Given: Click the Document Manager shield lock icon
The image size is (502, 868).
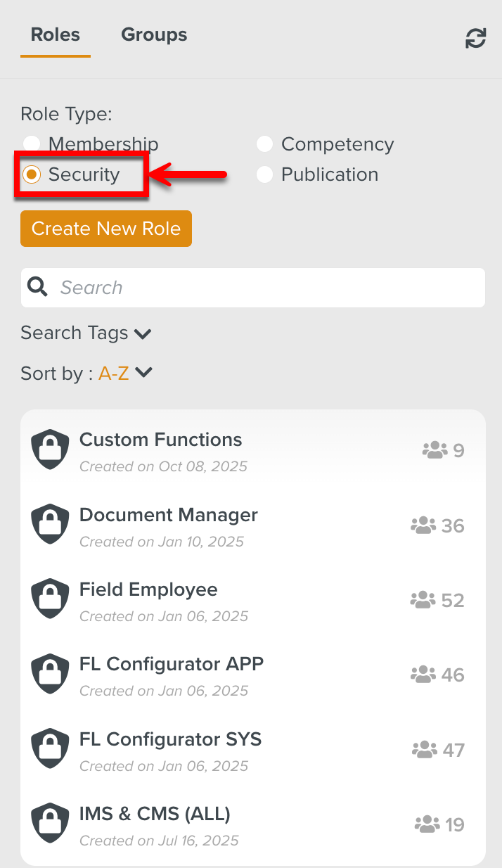Looking at the screenshot, I should (x=51, y=525).
